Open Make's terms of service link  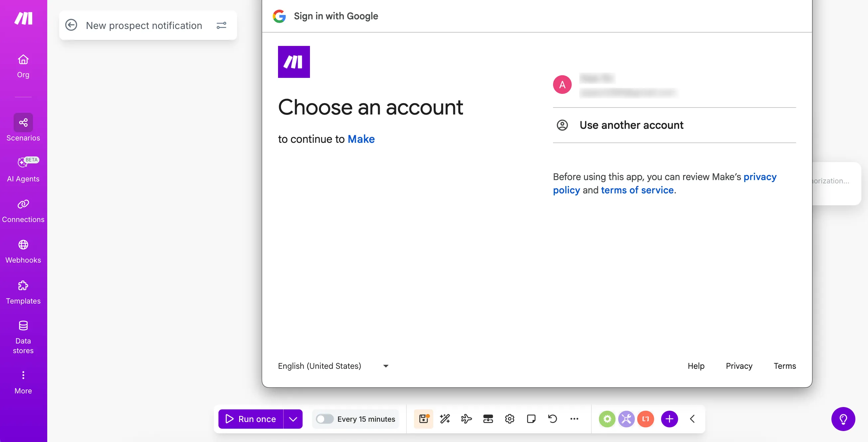[x=637, y=190]
